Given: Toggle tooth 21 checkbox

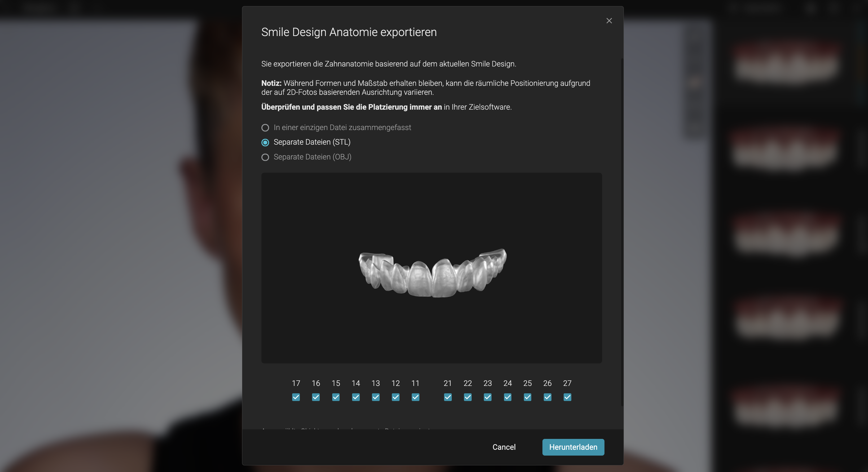Looking at the screenshot, I should click(448, 397).
